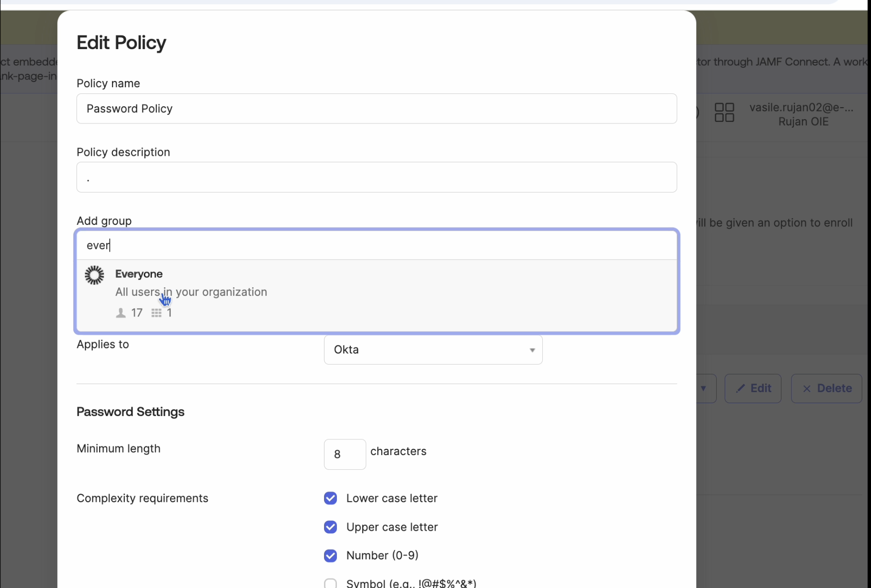This screenshot has width=871, height=588.
Task: Disable the Upper case letter complexity requirement
Action: click(x=331, y=527)
